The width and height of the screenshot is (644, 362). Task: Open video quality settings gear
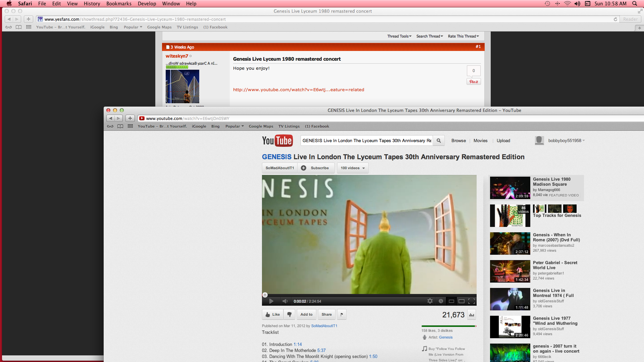point(430,301)
